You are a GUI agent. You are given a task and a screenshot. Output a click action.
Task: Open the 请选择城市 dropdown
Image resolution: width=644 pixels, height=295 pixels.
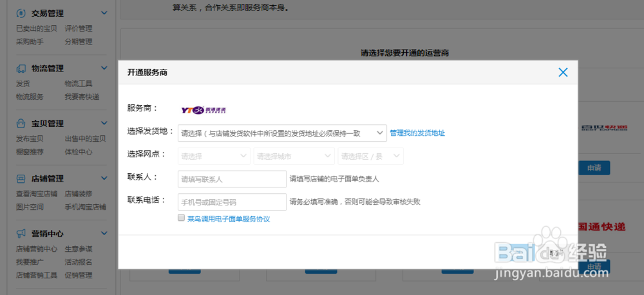(x=294, y=156)
